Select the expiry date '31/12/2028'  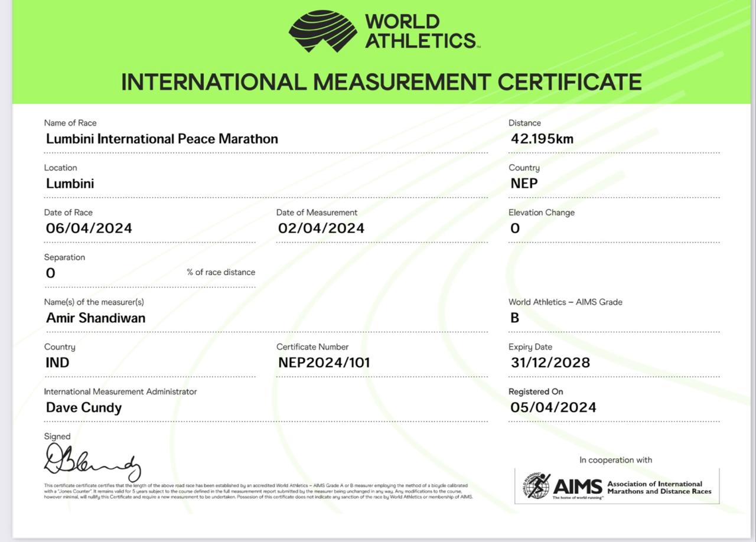[x=550, y=363]
